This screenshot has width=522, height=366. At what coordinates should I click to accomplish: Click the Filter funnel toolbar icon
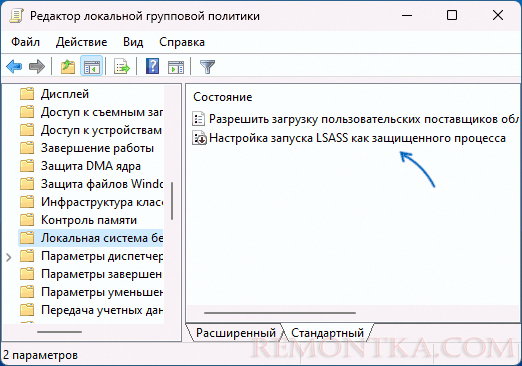coord(207,66)
